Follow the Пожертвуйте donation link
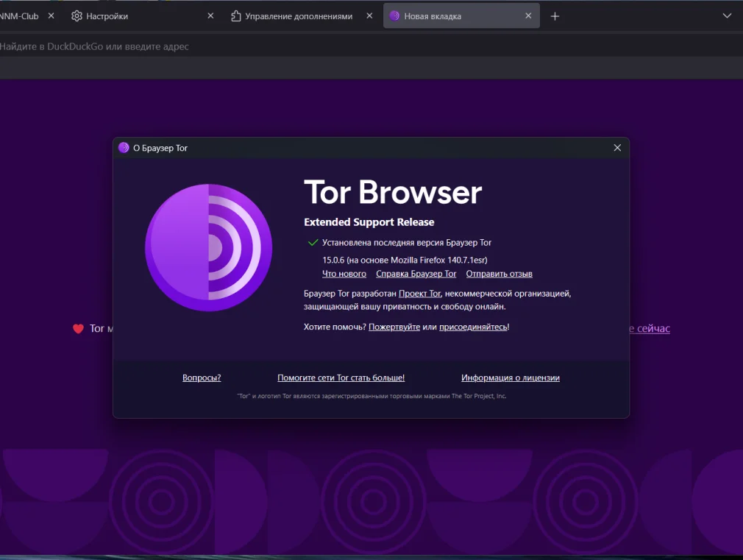The image size is (743, 560). click(394, 327)
